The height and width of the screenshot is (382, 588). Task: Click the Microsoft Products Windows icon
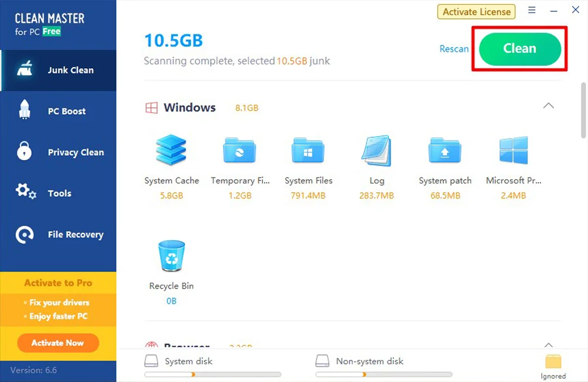(513, 150)
